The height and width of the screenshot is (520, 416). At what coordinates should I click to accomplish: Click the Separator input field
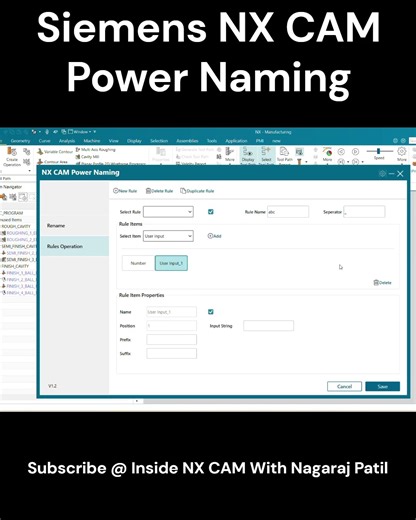point(364,212)
